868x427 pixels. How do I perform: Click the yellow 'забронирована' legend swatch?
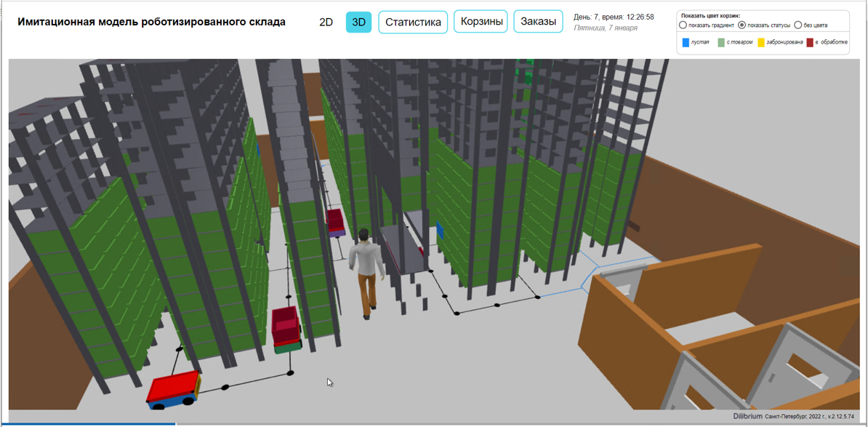(761, 43)
